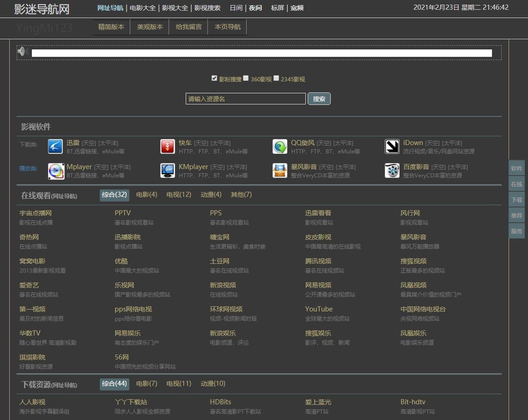528x420 pixels.
Task: Switch to 动漫(10) tab in 下载资源
Action: 213,383
